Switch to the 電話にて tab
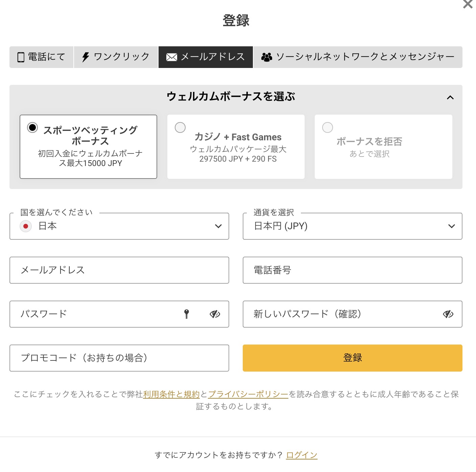The height and width of the screenshot is (472, 476). [41, 57]
